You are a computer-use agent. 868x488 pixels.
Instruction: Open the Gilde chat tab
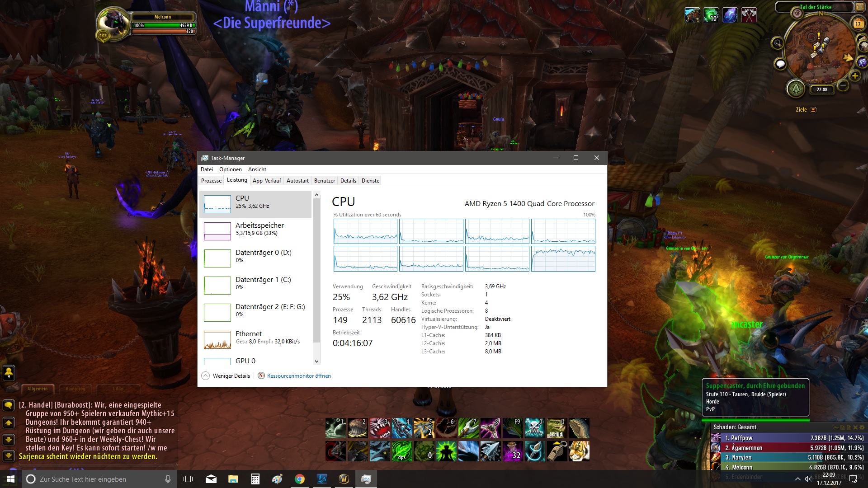[118, 389]
